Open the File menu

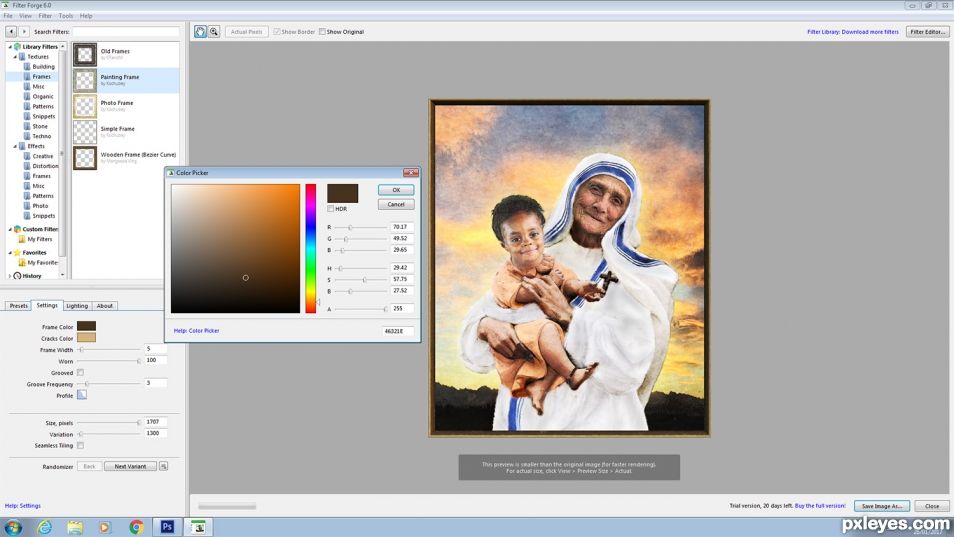pyautogui.click(x=8, y=16)
